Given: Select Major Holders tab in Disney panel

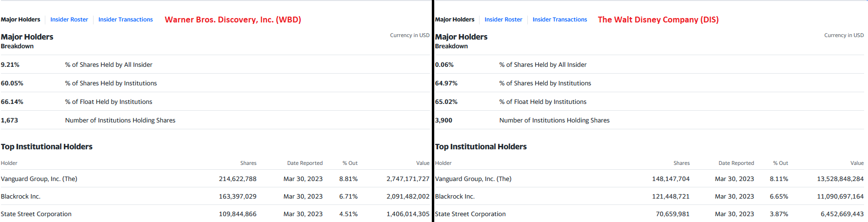Looking at the screenshot, I should pyautogui.click(x=454, y=20).
